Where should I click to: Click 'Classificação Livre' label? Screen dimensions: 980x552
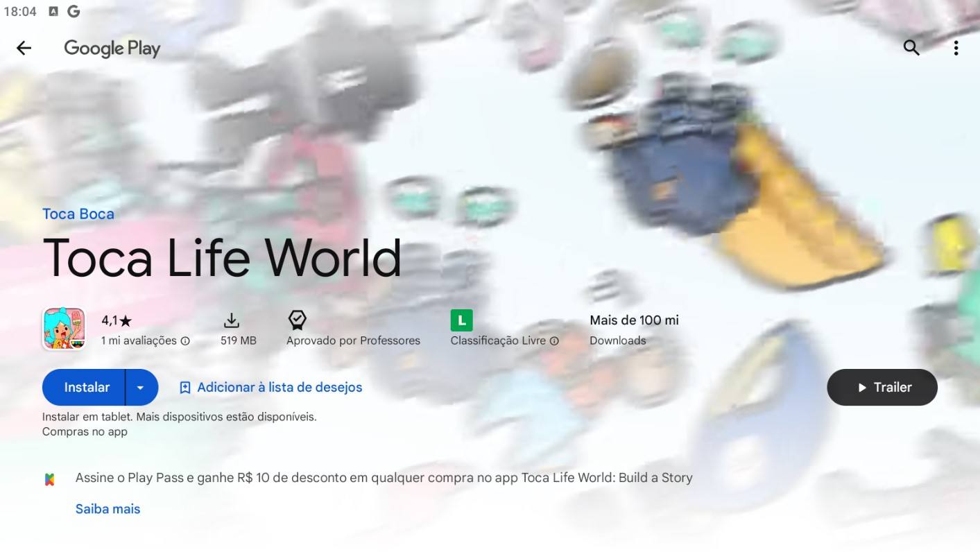click(x=498, y=340)
